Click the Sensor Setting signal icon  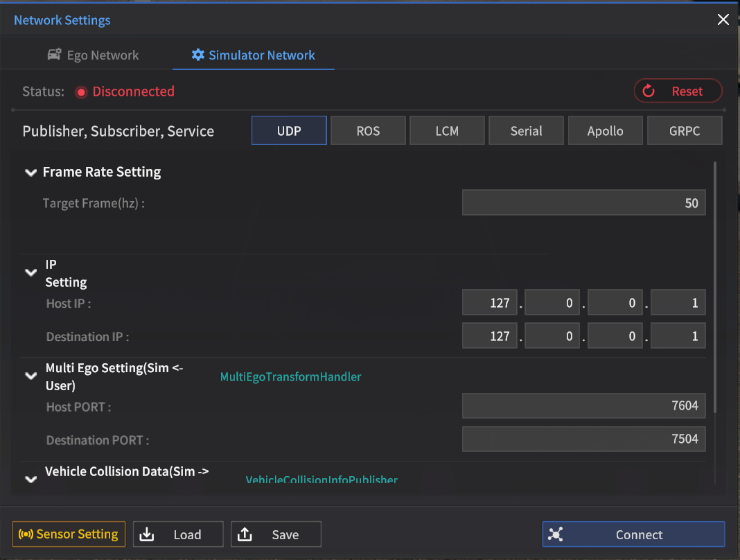point(26,534)
